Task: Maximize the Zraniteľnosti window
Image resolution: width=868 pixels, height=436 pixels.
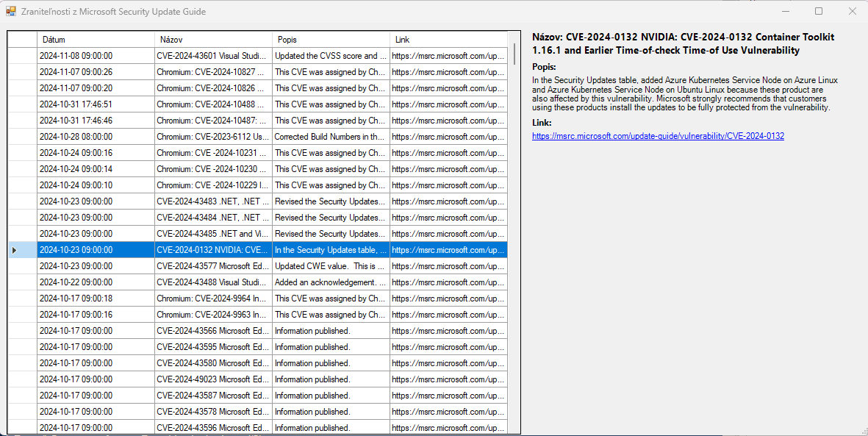Action: (x=819, y=12)
